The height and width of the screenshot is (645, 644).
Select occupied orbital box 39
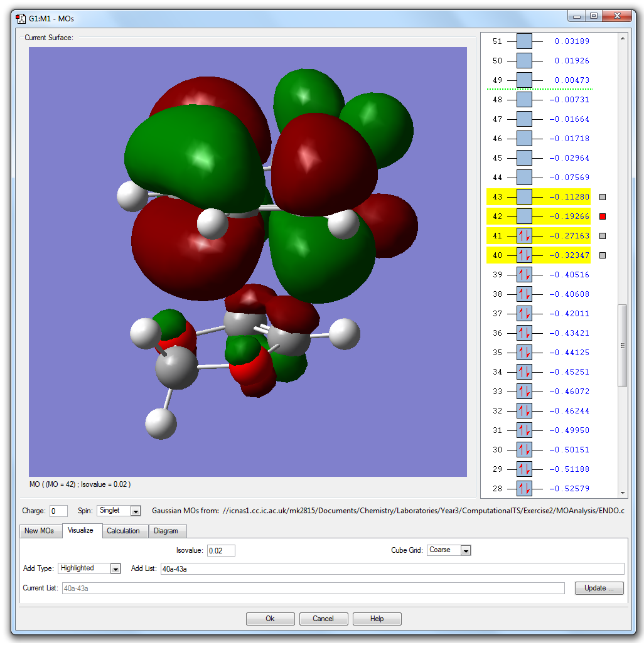point(524,275)
